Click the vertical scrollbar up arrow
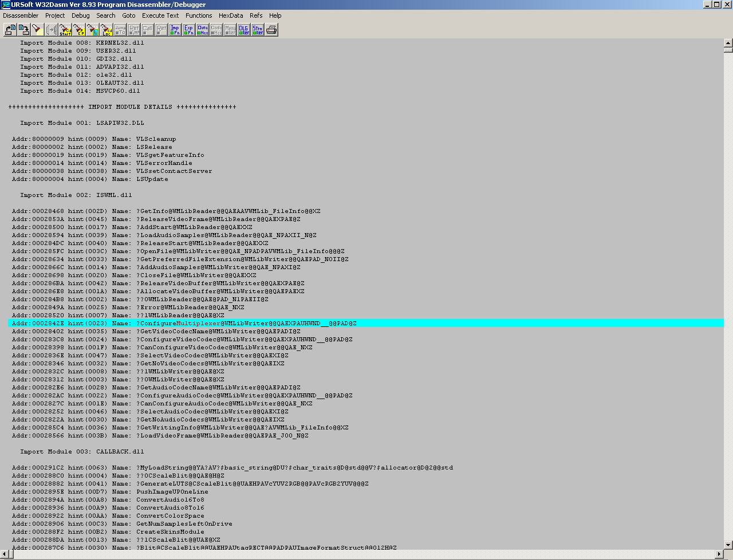 [x=728, y=42]
